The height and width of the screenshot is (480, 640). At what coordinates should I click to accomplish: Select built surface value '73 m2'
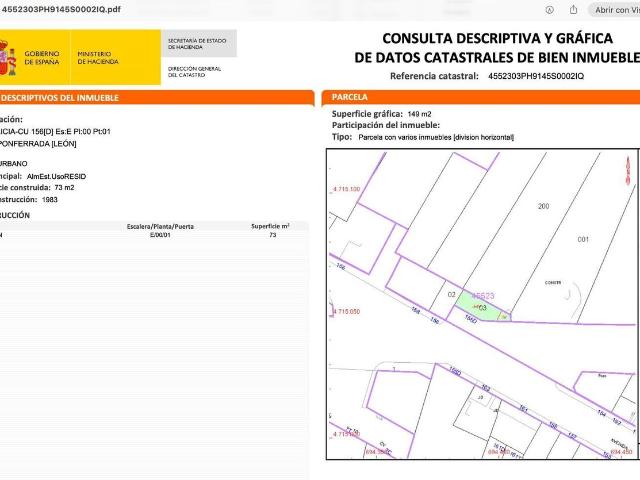pos(64,188)
